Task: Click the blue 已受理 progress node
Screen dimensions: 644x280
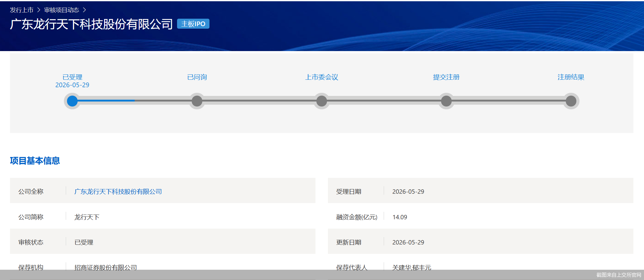Action: [x=72, y=101]
